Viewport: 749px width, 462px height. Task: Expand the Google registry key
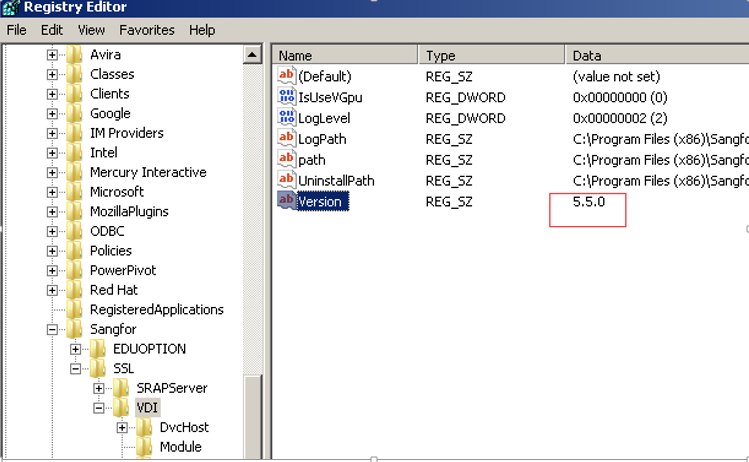(52, 114)
